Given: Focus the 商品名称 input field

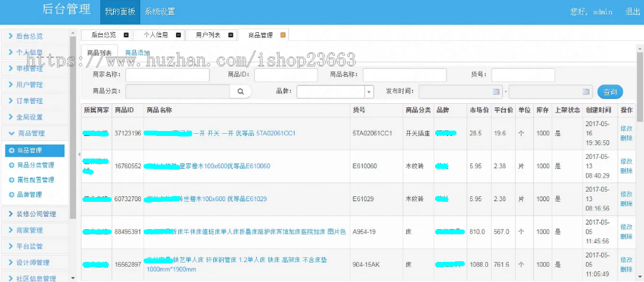Looking at the screenshot, I should pyautogui.click(x=404, y=75).
